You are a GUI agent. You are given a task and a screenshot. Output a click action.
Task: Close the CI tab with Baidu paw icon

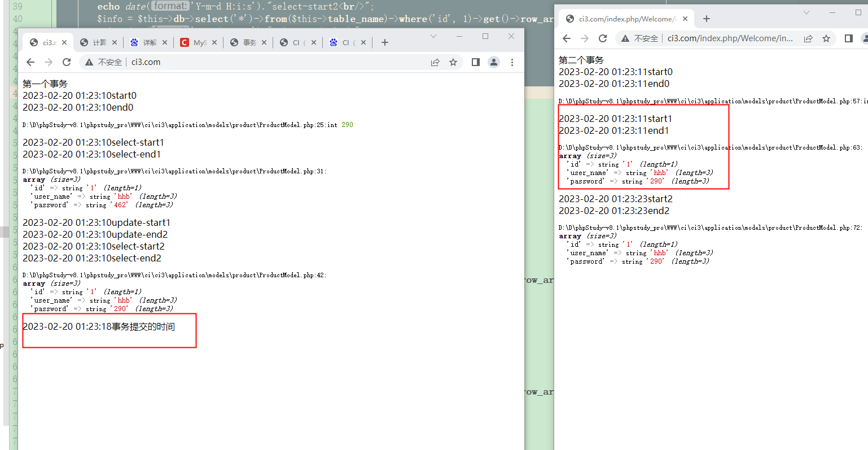[363, 42]
